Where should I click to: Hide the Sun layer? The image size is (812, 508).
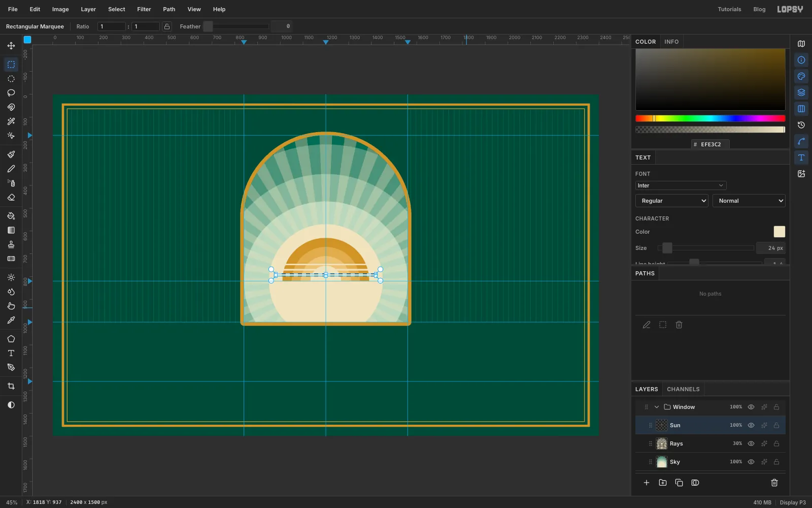(x=751, y=425)
